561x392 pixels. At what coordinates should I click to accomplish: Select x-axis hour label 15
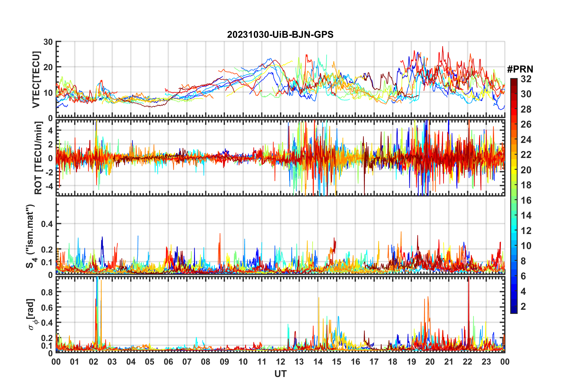(x=337, y=362)
